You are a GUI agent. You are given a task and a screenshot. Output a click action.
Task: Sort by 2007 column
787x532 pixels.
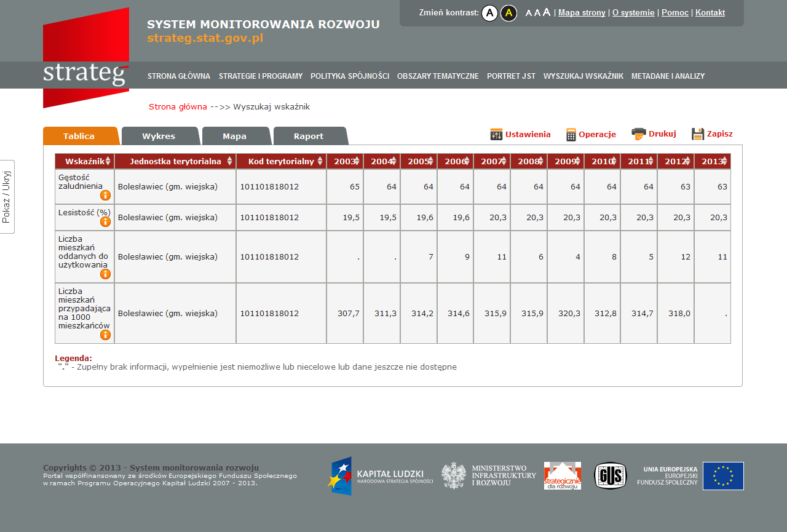(x=492, y=161)
